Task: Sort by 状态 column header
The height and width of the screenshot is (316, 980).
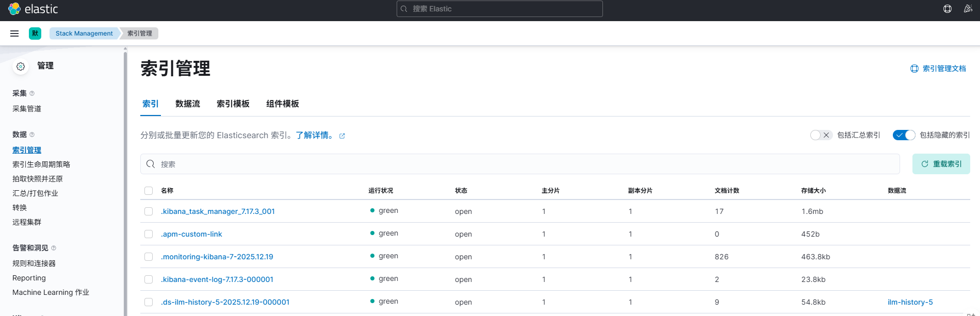Action: point(461,191)
